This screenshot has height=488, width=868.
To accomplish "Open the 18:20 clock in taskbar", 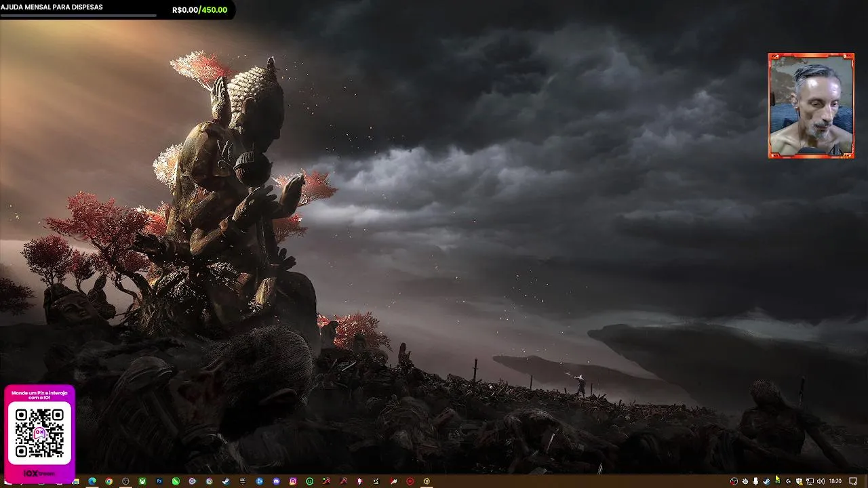I will point(835,481).
